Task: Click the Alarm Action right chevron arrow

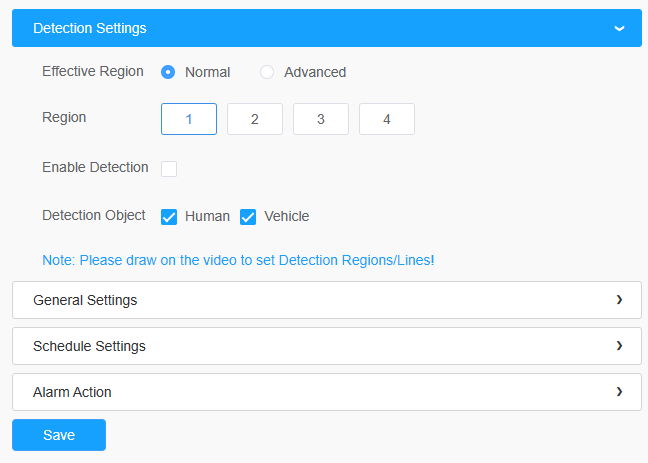Action: click(619, 391)
